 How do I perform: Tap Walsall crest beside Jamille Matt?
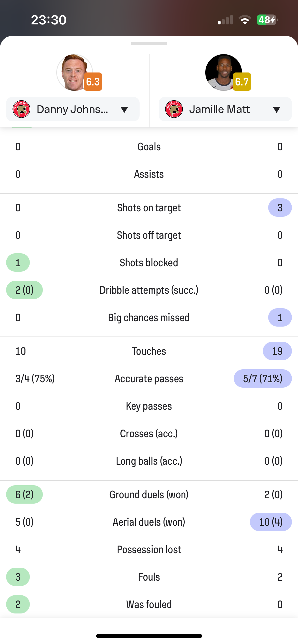(174, 109)
